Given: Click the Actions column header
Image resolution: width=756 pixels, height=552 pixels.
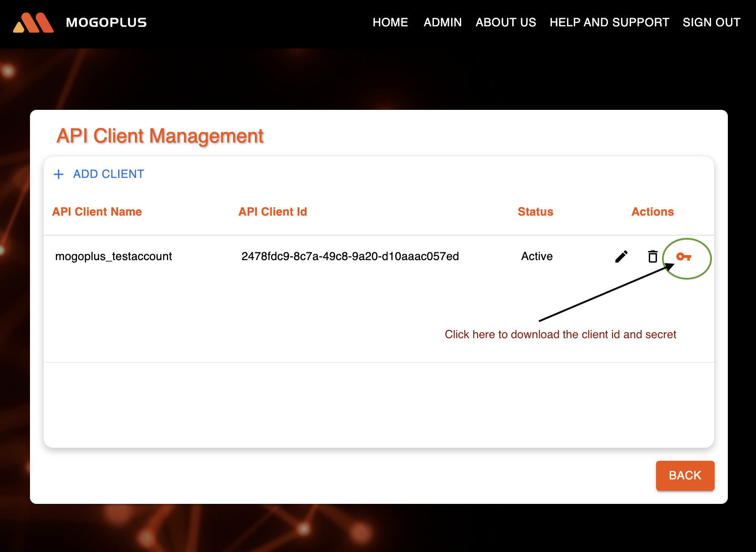Looking at the screenshot, I should 653,212.
